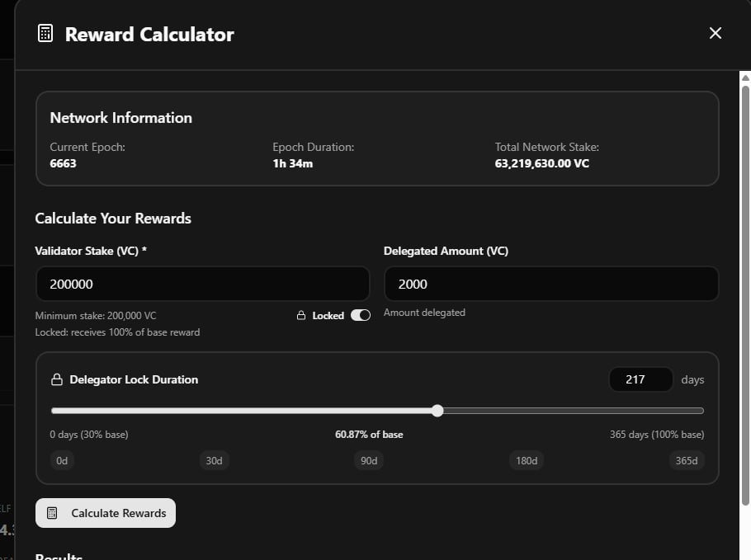Click the lock duration slider handle
Image resolution: width=751 pixels, height=560 pixels.
(437, 411)
